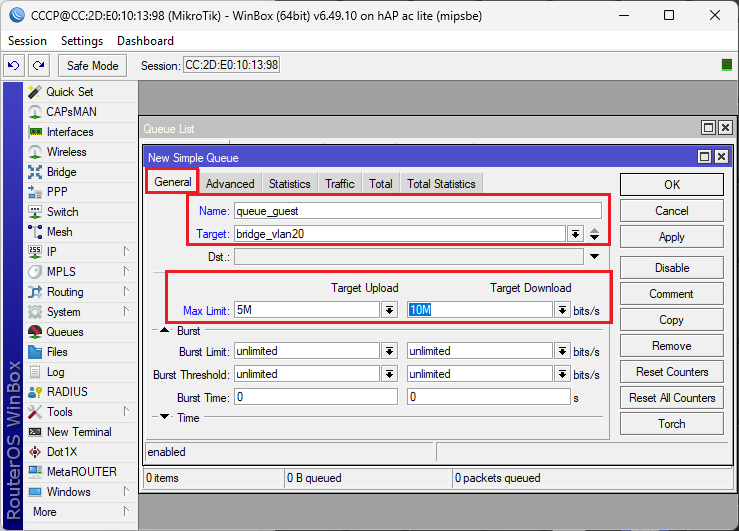Expand the Time section

[164, 417]
